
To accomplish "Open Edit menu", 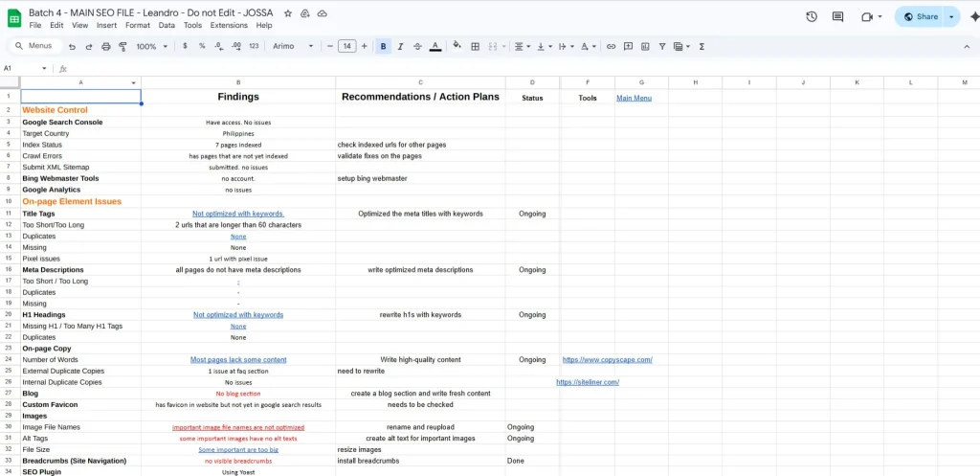I will 56,26.
